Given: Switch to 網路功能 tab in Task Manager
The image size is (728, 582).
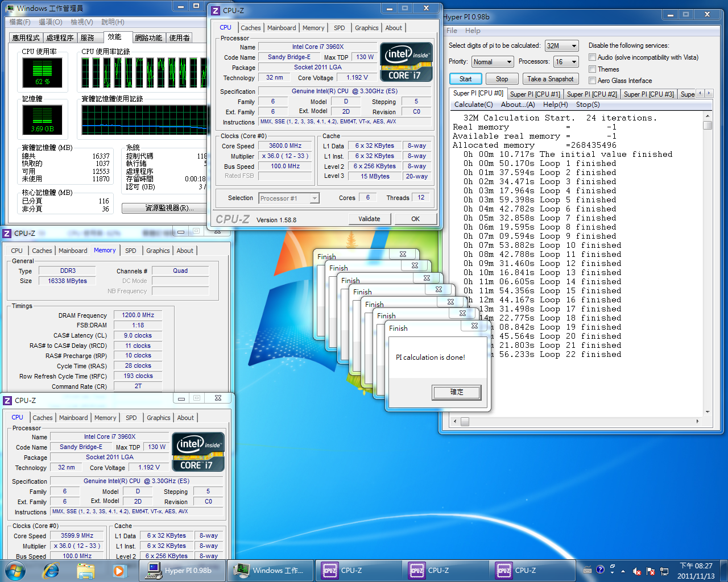Looking at the screenshot, I should [x=148, y=38].
